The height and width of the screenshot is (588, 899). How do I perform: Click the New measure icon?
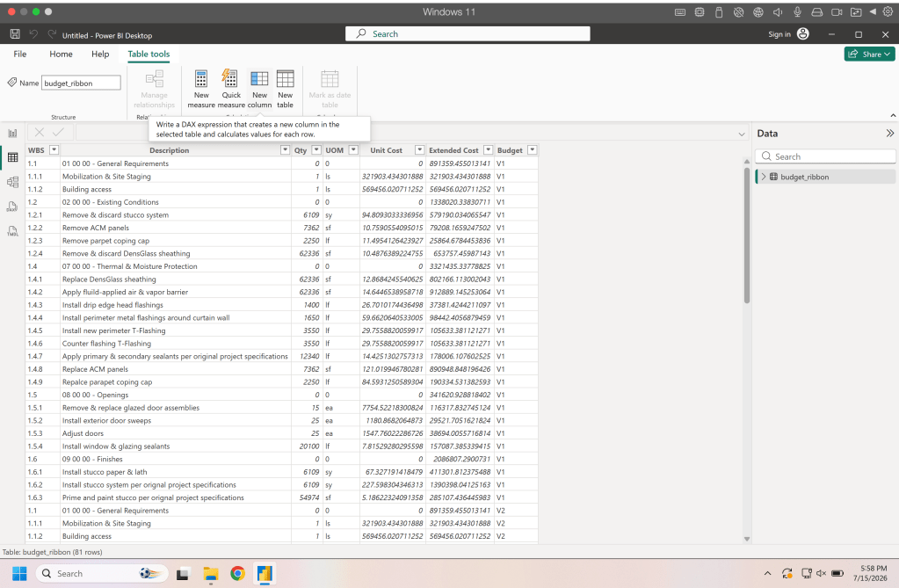click(201, 78)
